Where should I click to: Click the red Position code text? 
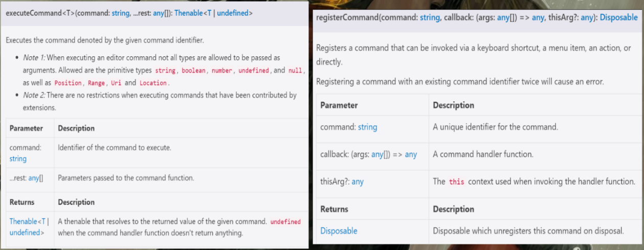point(68,83)
